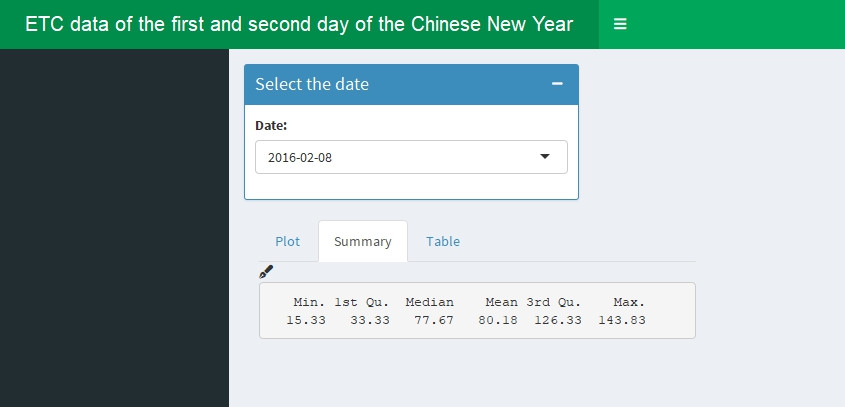The image size is (845, 407).
Task: Click the Select the date heading
Action: [312, 84]
